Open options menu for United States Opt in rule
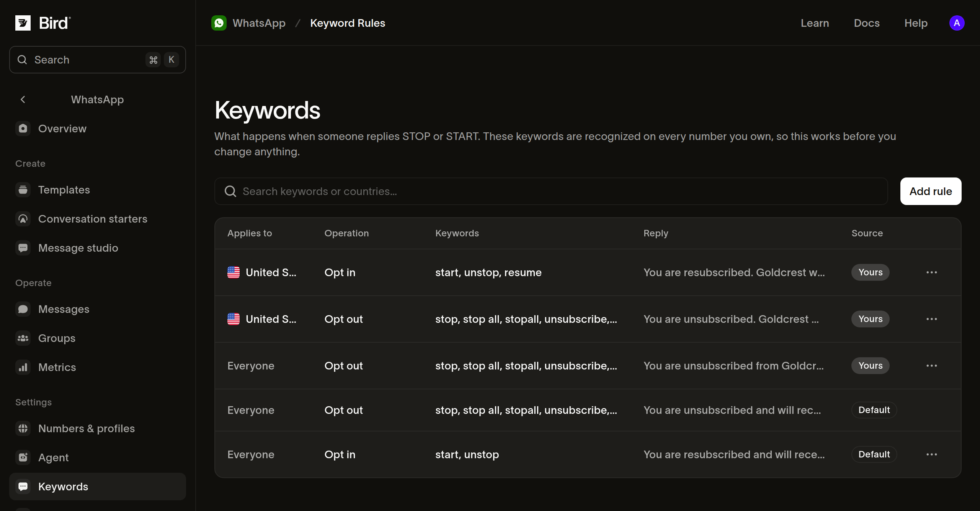The image size is (980, 511). click(x=931, y=272)
